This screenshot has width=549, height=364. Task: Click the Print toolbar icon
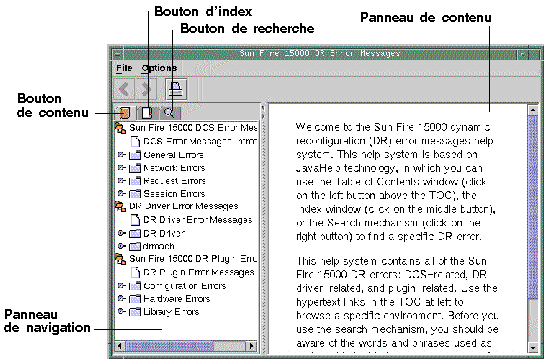click(176, 89)
